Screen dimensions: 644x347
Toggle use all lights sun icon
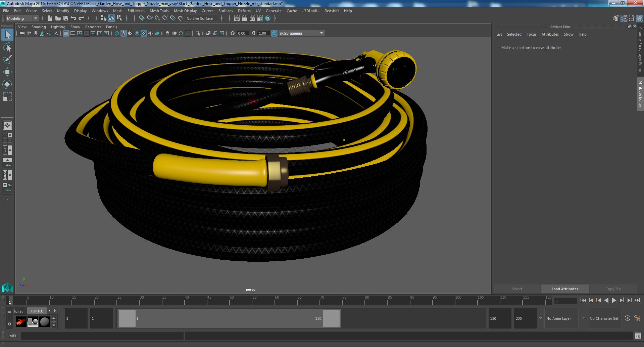[150, 33]
